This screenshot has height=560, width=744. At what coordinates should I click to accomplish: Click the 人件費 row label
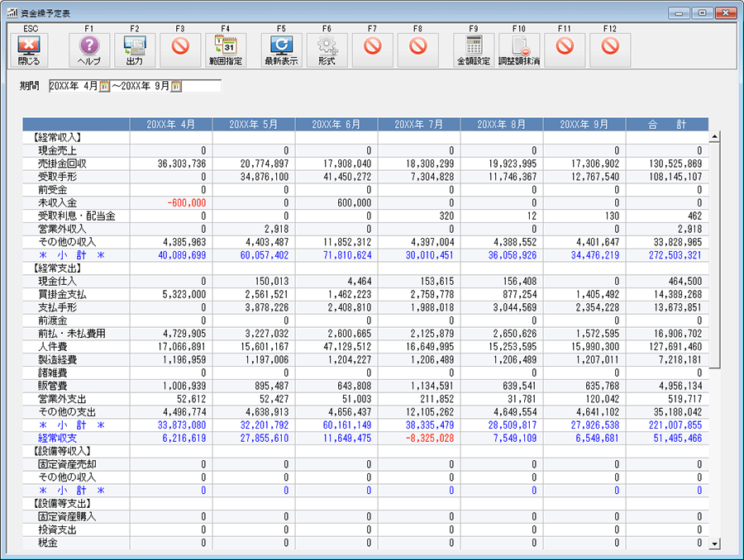pos(53,347)
